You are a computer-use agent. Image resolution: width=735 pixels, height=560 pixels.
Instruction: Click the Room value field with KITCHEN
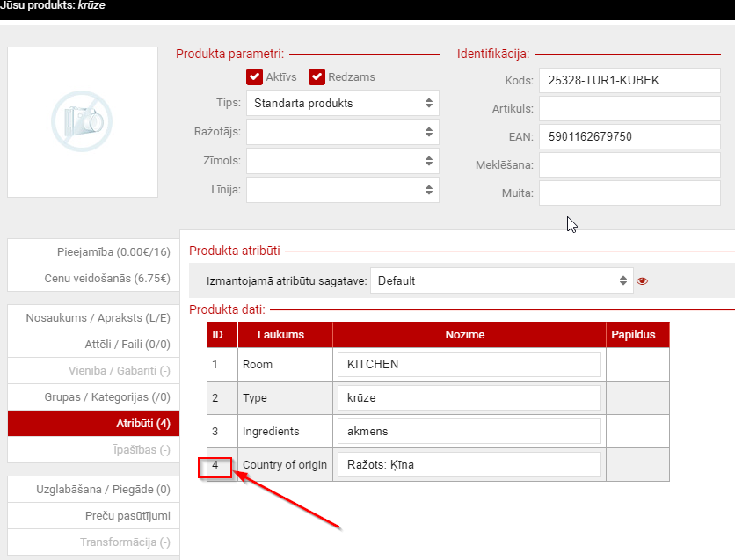469,364
